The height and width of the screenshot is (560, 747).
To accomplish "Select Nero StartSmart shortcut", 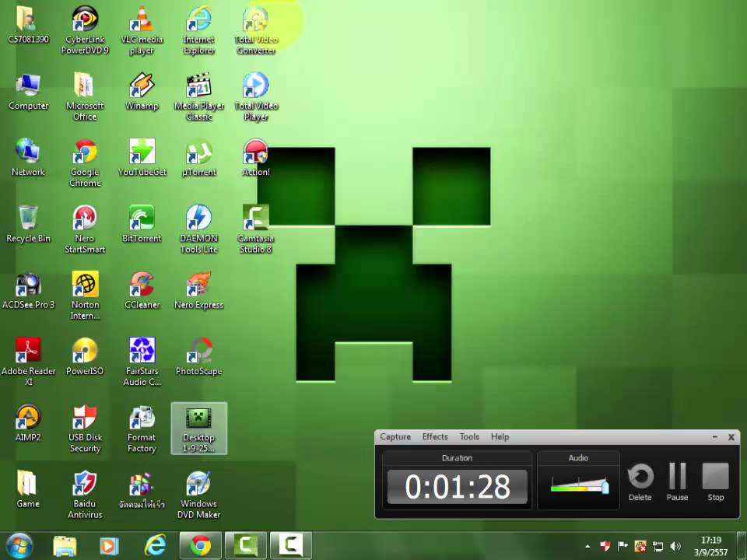I will [85, 229].
